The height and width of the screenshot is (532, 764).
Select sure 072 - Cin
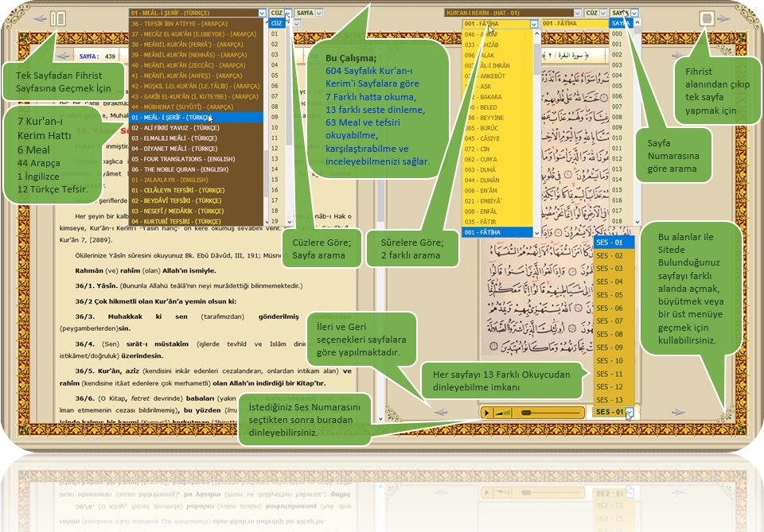pyautogui.click(x=497, y=149)
